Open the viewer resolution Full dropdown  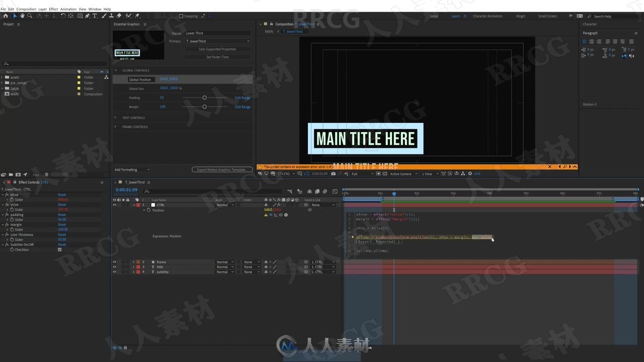click(362, 174)
